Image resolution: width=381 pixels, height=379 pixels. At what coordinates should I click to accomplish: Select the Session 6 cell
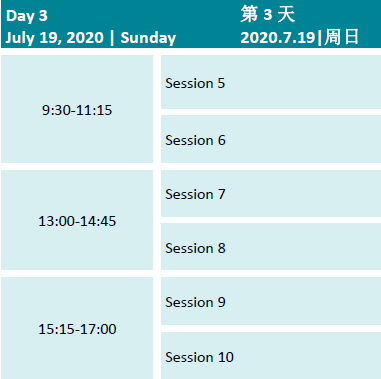pyautogui.click(x=271, y=139)
